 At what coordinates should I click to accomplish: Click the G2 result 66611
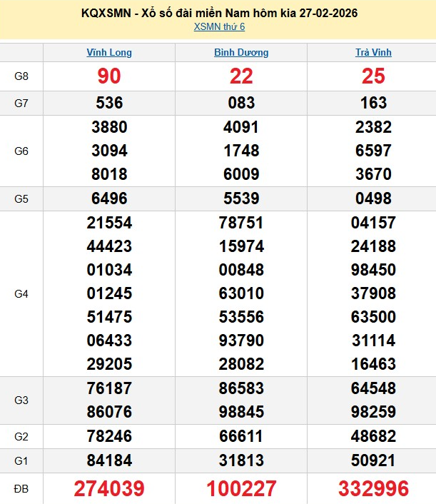241,436
